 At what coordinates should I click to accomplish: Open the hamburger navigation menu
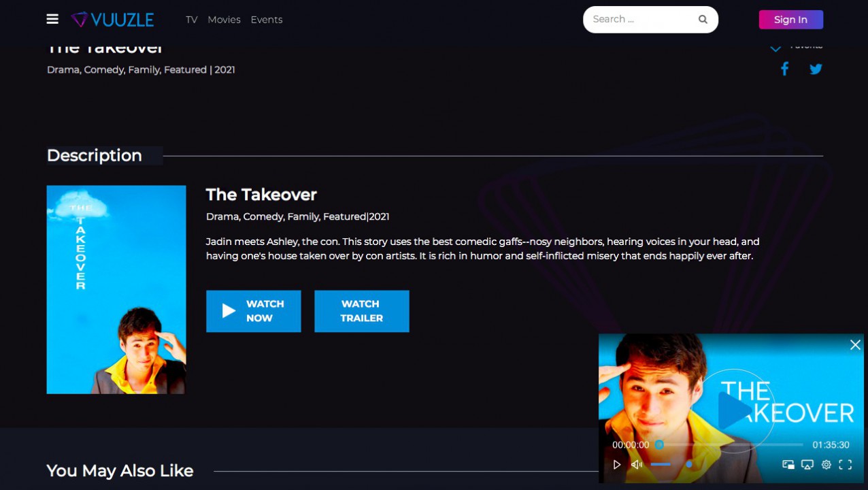click(x=52, y=19)
